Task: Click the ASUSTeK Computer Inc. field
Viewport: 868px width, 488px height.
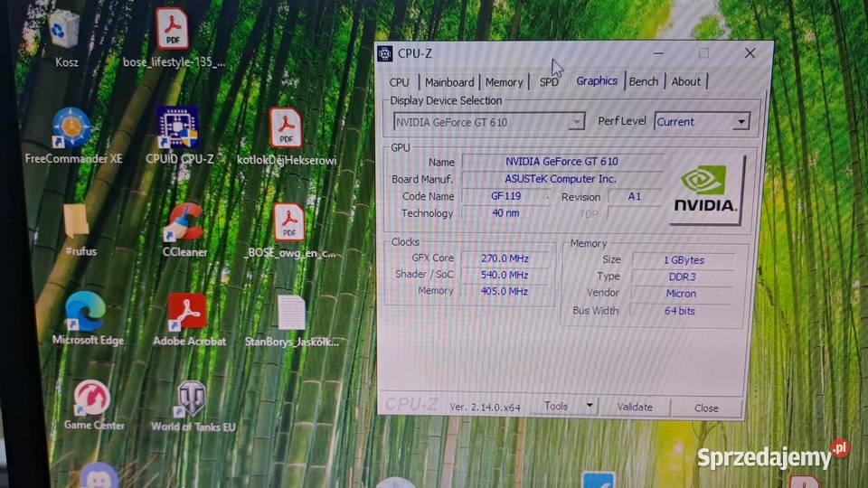Action: (x=561, y=179)
